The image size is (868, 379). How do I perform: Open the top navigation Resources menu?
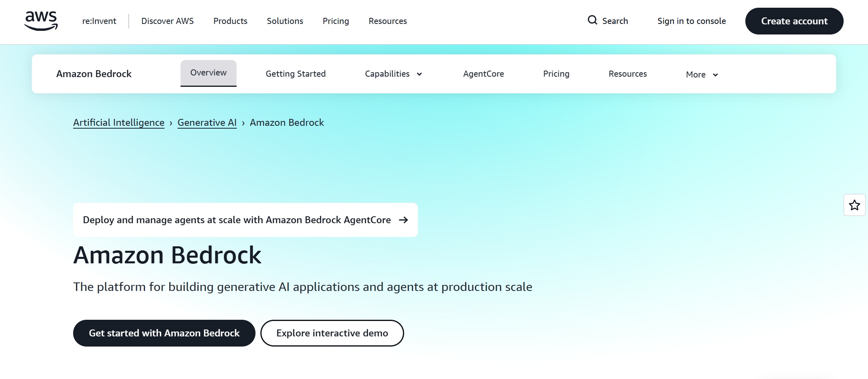(387, 21)
